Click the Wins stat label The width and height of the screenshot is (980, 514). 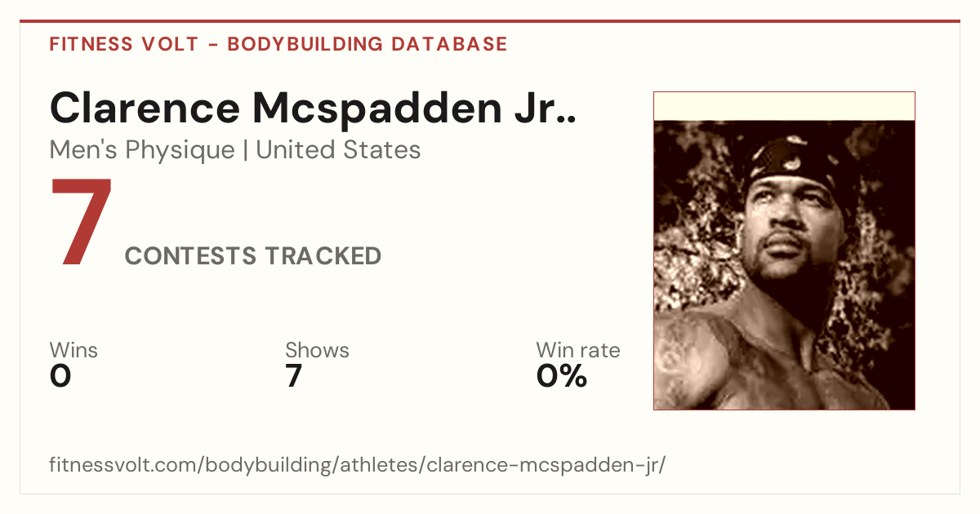(x=73, y=351)
